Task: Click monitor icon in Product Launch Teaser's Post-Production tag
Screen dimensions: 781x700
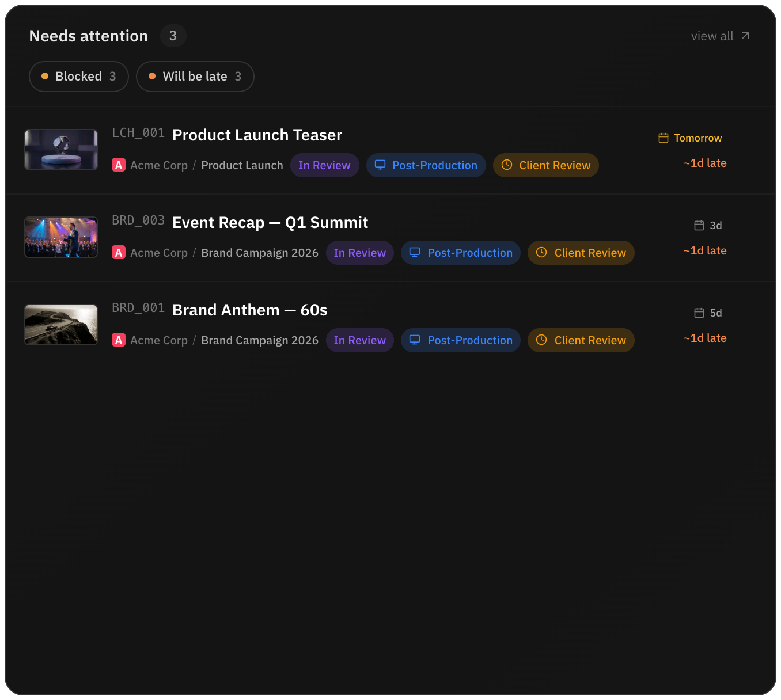Action: coord(380,165)
